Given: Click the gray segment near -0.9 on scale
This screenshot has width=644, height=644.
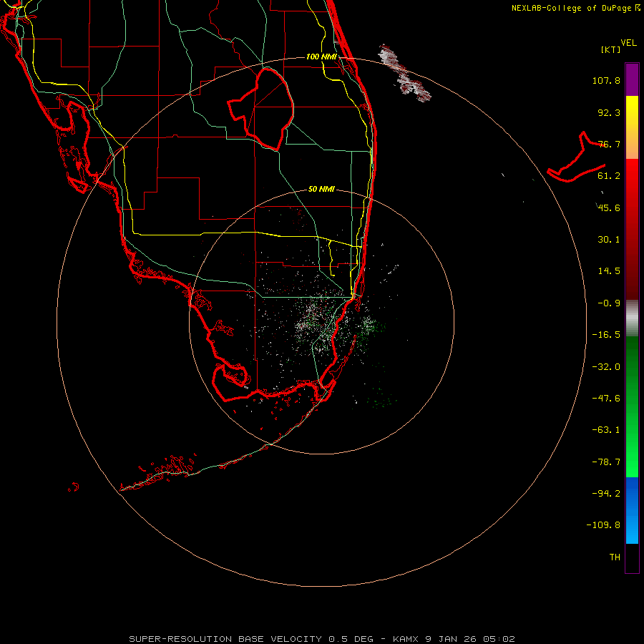Looking at the screenshot, I should (x=632, y=318).
